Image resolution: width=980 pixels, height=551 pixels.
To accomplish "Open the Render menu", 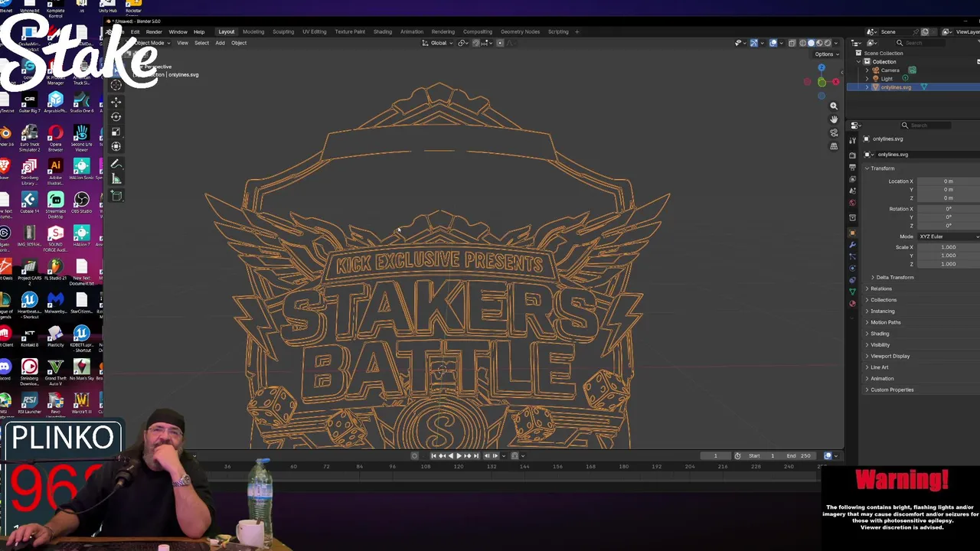I will coord(154,31).
